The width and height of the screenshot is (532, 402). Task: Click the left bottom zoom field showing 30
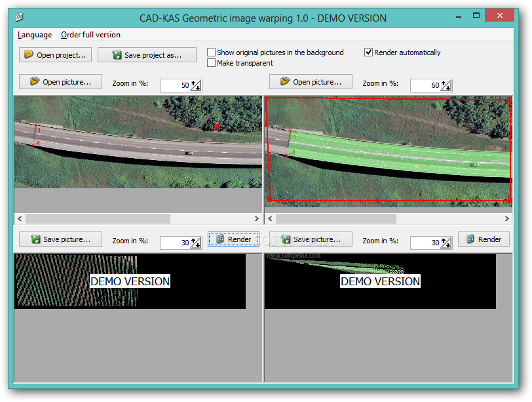(x=175, y=243)
